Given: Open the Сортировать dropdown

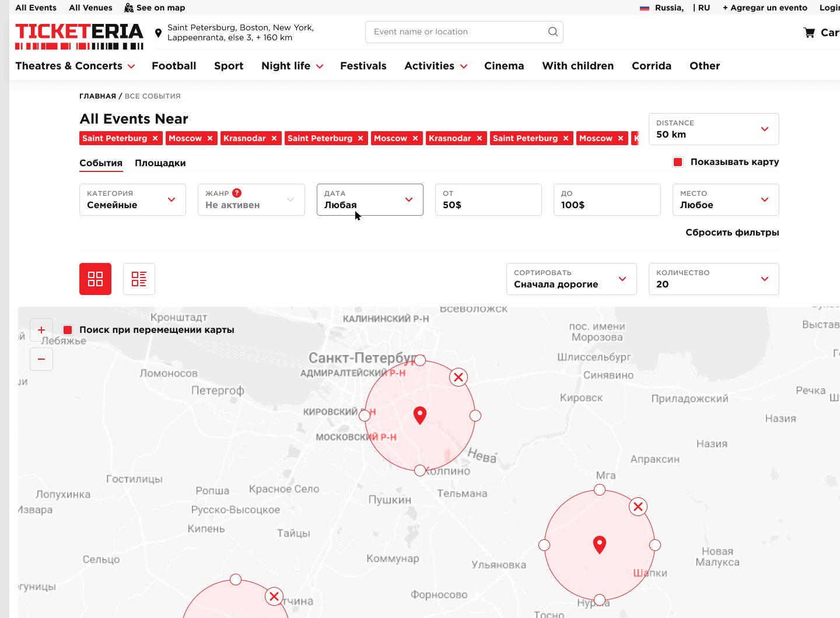Looking at the screenshot, I should [x=571, y=279].
